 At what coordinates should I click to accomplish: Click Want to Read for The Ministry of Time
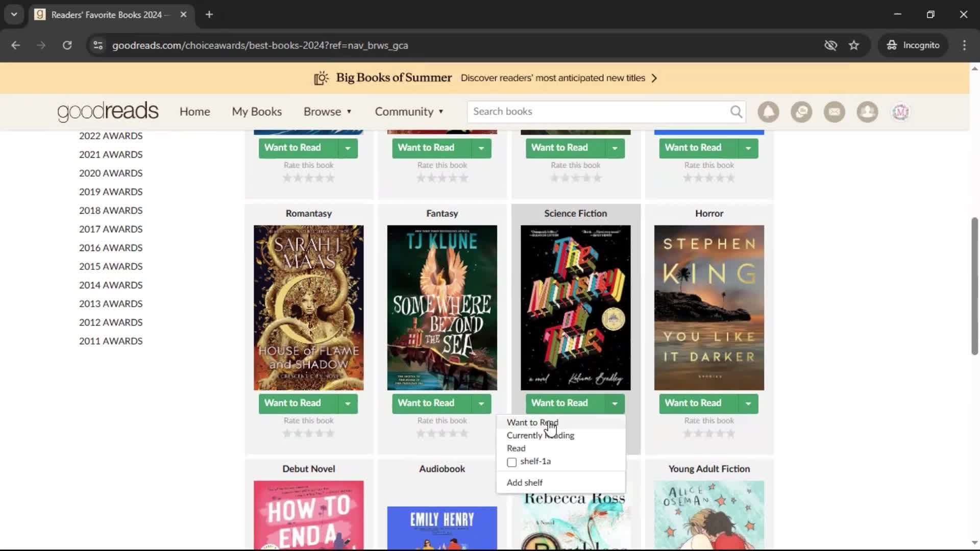coord(565,404)
